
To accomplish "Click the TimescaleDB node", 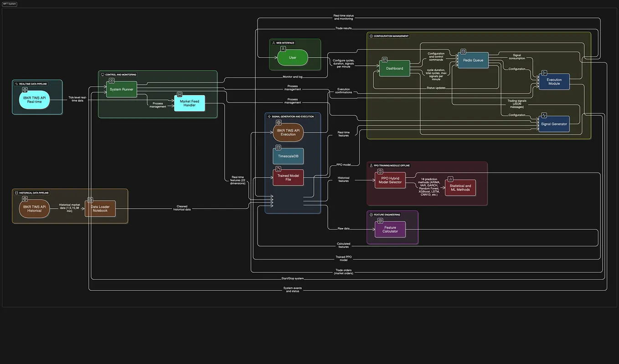I will coord(288,156).
